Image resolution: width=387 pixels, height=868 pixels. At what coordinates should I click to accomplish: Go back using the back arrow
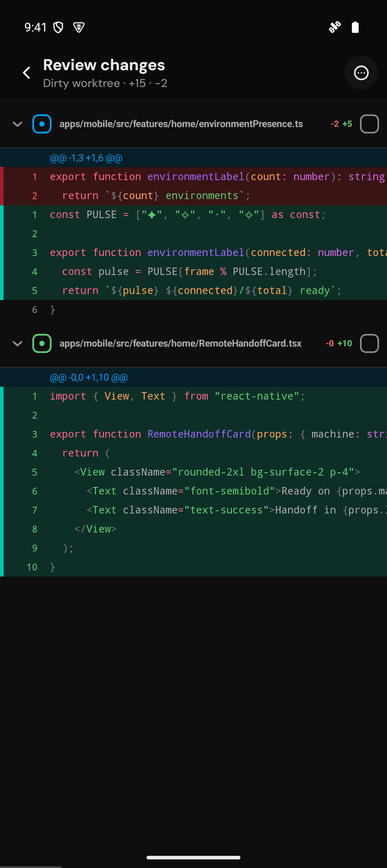tap(27, 73)
